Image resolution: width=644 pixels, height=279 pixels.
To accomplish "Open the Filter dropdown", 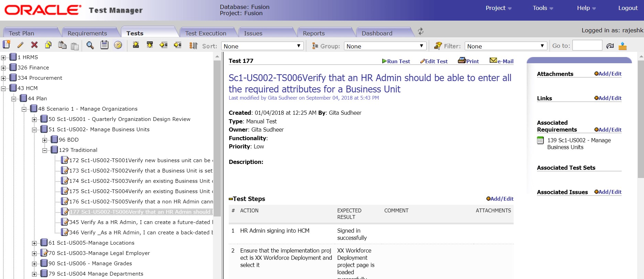I will [x=505, y=46].
